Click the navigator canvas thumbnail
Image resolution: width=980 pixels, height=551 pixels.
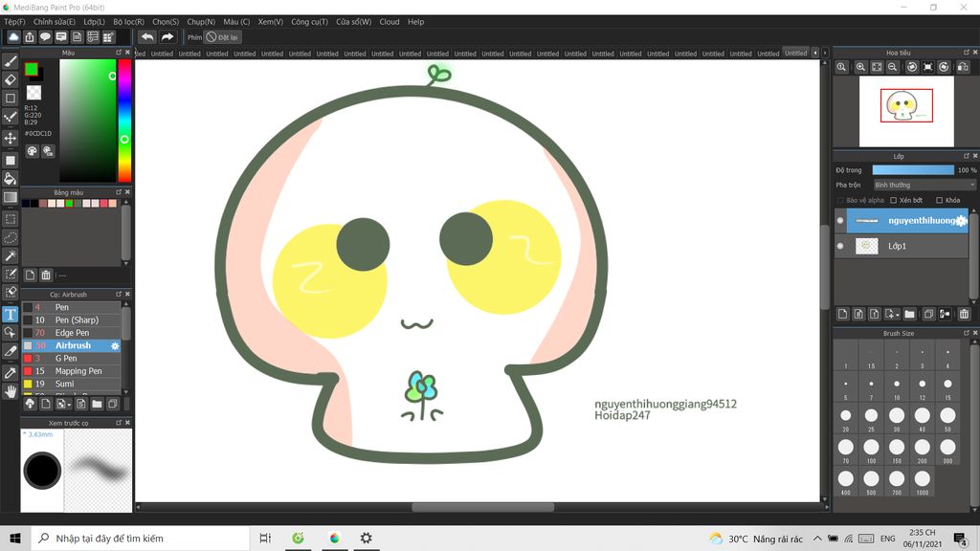tap(906, 111)
